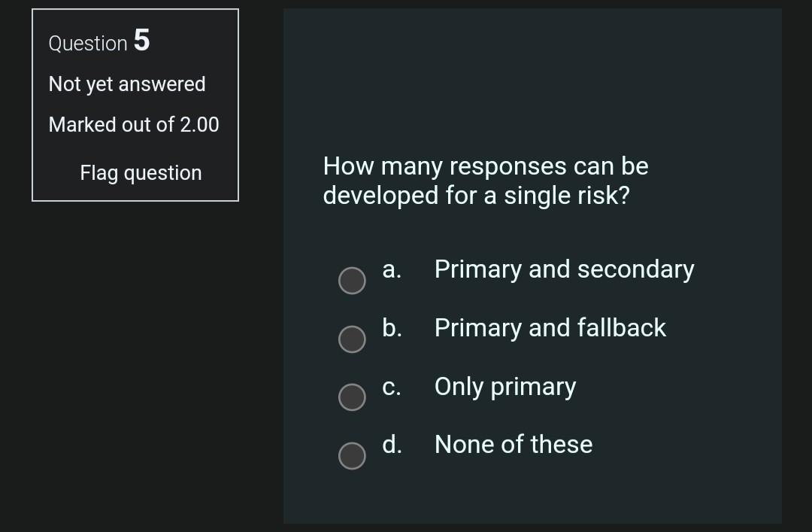Click the option letter 'c.'
The width and height of the screenshot is (812, 532).
[x=390, y=387]
